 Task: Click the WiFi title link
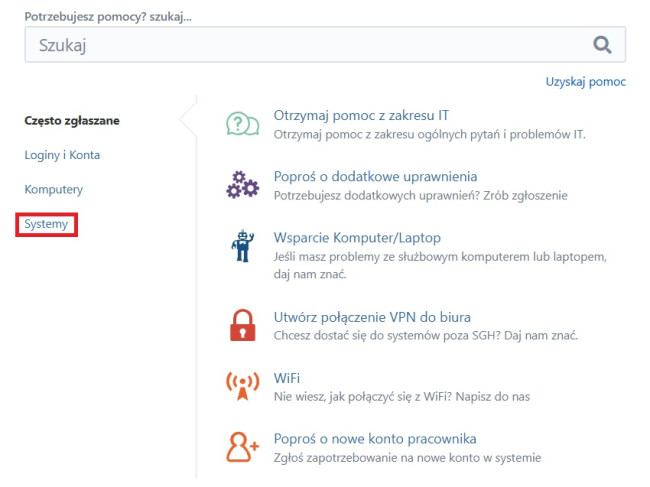click(x=287, y=378)
